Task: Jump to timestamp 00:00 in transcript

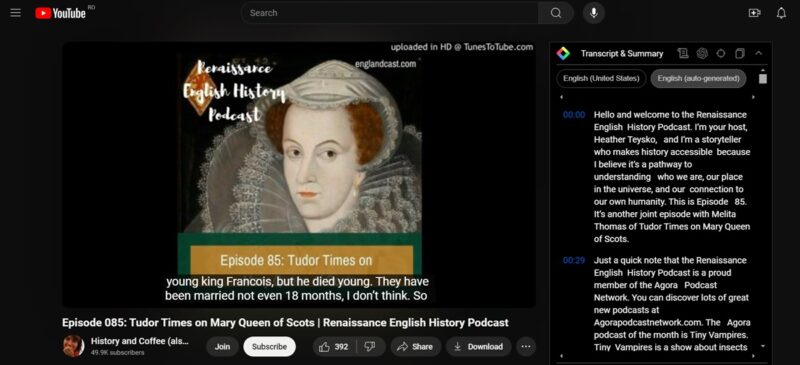Action: 574,115
